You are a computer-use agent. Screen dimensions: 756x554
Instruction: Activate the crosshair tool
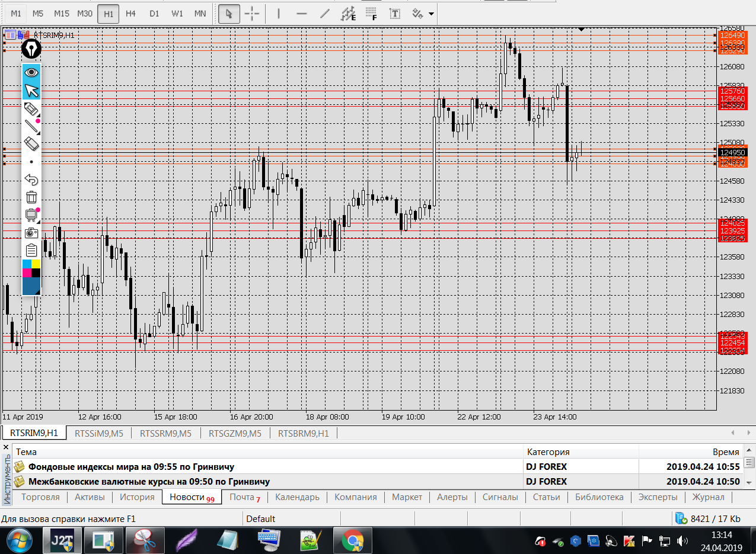coord(253,13)
